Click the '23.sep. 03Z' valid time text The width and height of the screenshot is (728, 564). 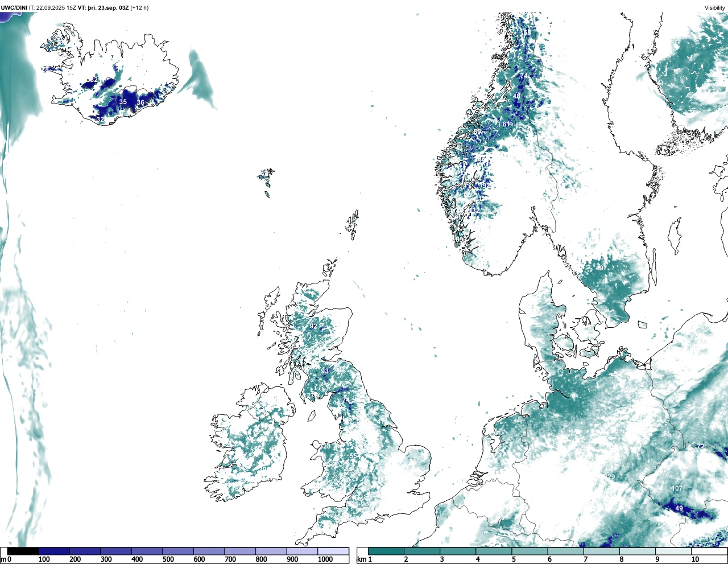(x=113, y=7)
